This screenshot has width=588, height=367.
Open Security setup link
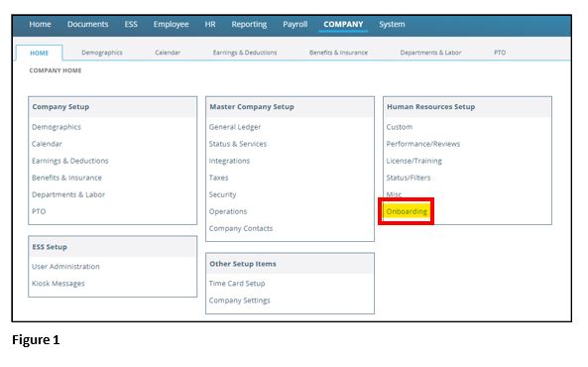pos(222,194)
